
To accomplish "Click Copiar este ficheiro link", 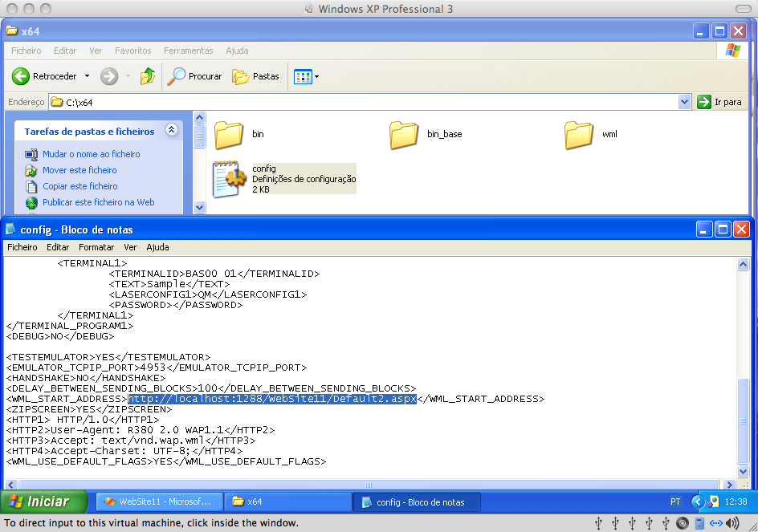I will (x=80, y=186).
